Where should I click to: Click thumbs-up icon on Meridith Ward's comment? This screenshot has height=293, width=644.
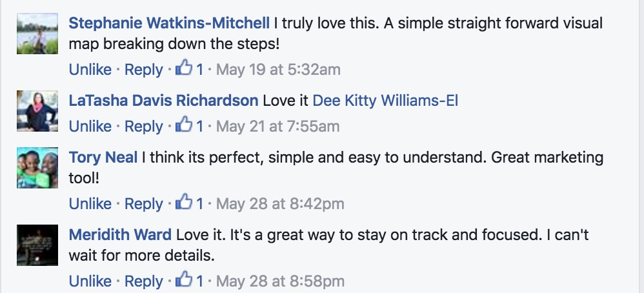[x=185, y=280]
